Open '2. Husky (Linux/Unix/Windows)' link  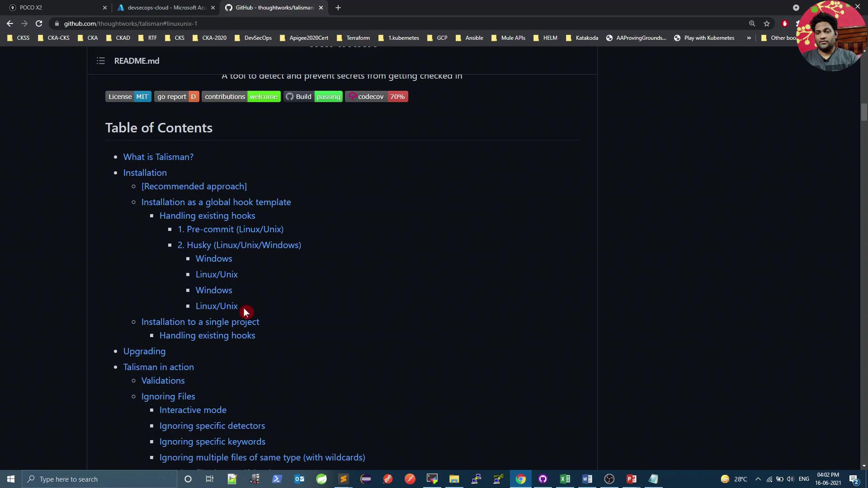(239, 245)
